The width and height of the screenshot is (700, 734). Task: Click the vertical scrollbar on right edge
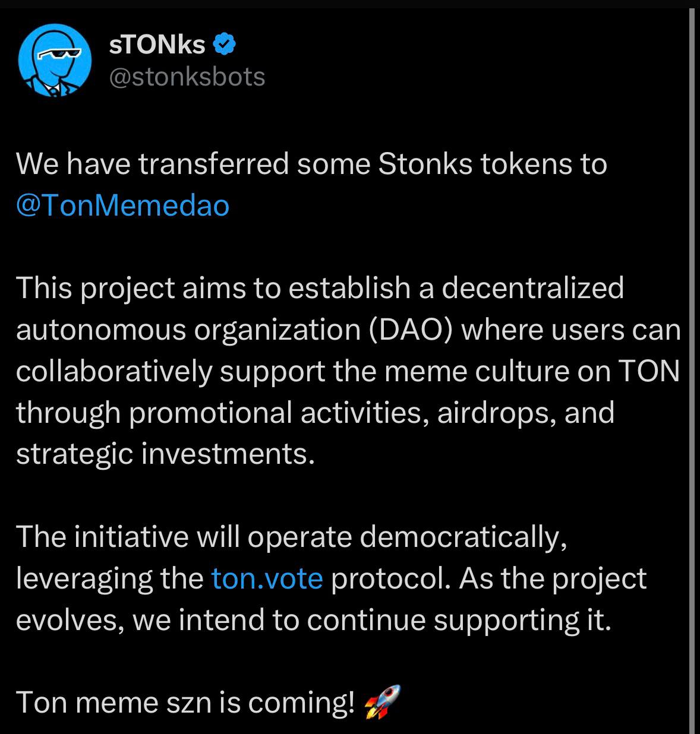pos(692,356)
